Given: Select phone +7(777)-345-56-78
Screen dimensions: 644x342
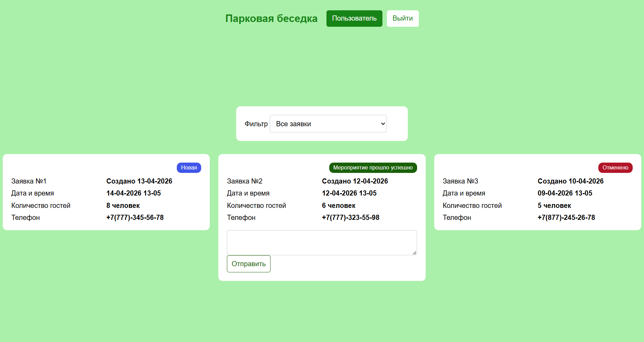Looking at the screenshot, I should click(135, 217).
